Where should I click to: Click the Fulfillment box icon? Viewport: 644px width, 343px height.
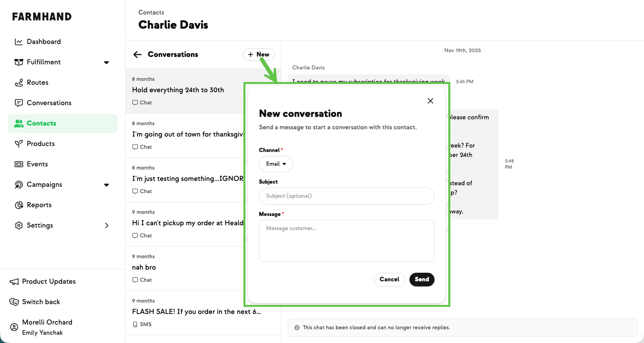click(x=18, y=62)
